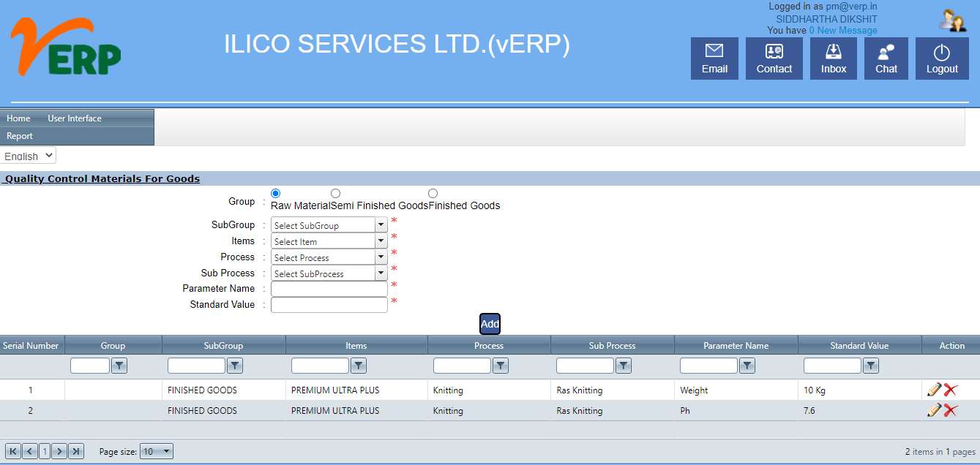Viewport: 980px width, 465px height.
Task: Click the 'Weight' parameter cell
Action: [736, 390]
